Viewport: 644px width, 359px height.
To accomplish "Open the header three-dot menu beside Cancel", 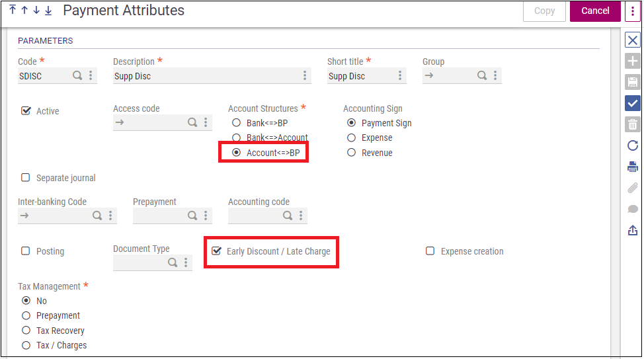I will [633, 11].
